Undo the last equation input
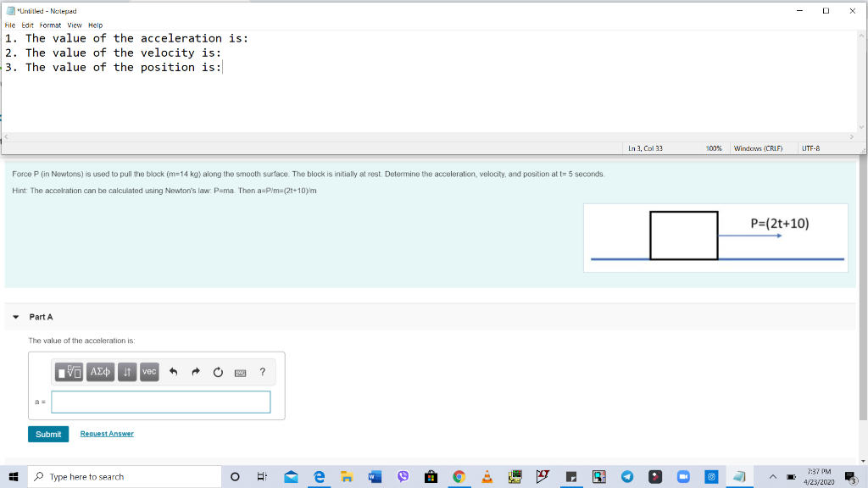The width and height of the screenshot is (868, 488). pos(174,372)
